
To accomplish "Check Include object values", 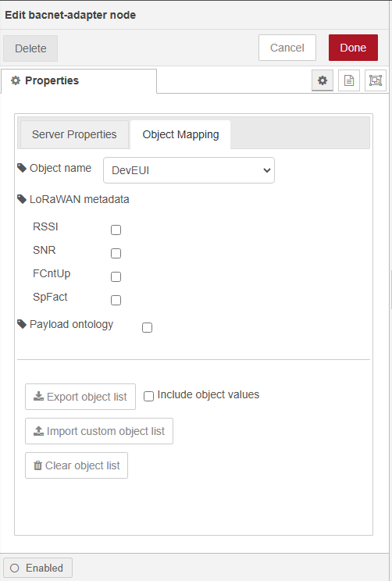I will click(148, 396).
